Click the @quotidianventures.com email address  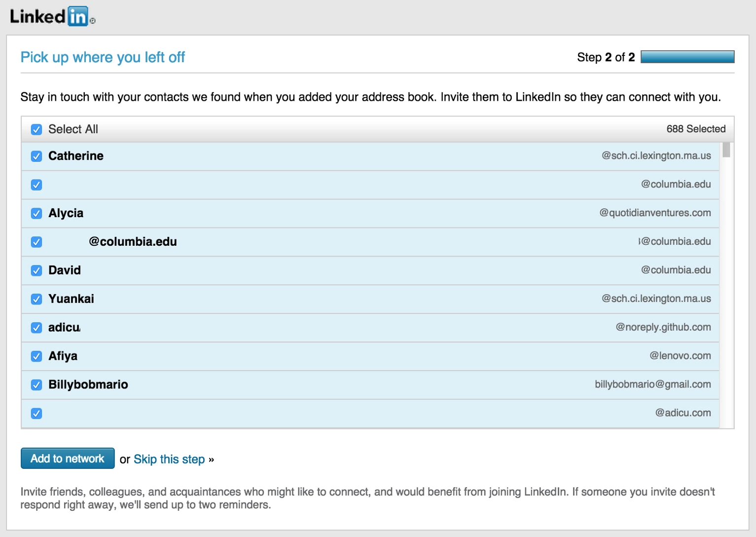click(x=655, y=213)
